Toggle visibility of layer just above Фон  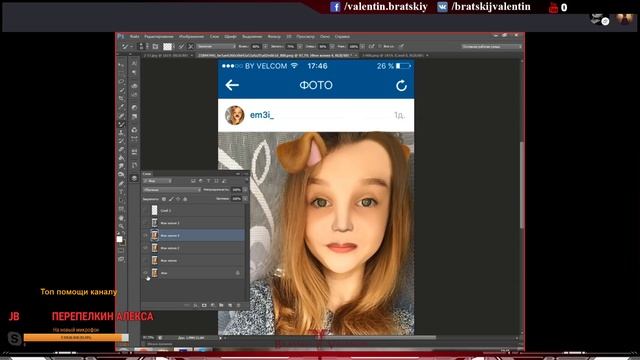pyautogui.click(x=146, y=261)
